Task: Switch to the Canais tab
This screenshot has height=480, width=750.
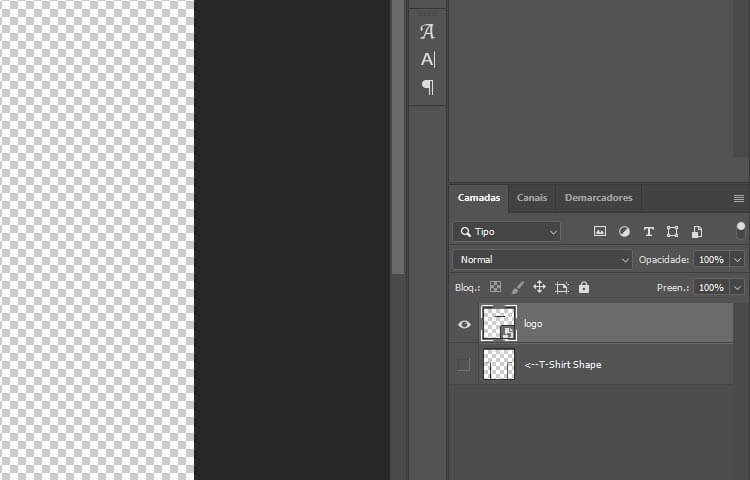Action: 532,198
